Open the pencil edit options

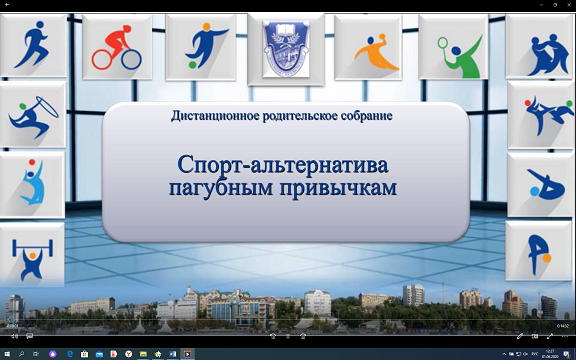[520, 336]
